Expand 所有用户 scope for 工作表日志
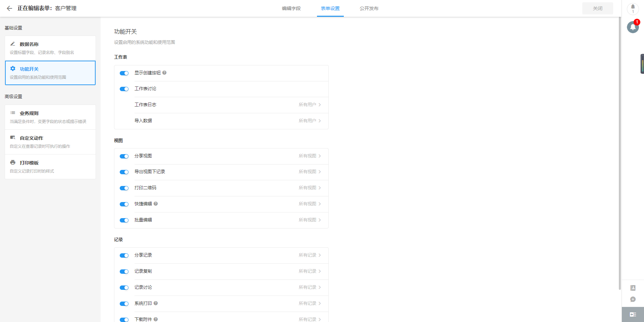Screen dimensions: 644x322 pos(310,105)
